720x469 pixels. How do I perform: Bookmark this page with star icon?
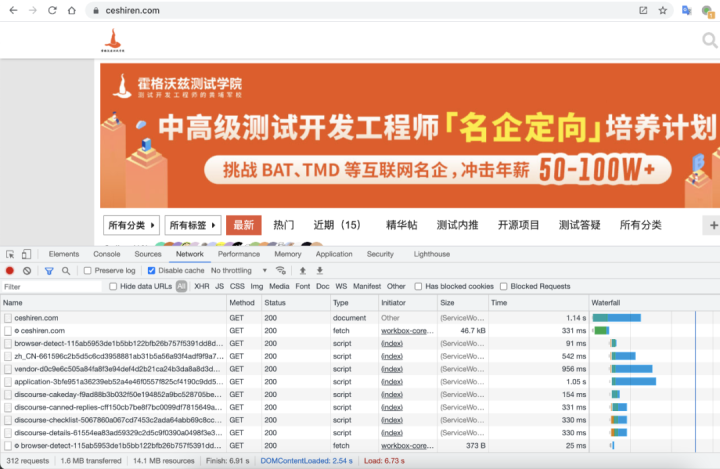pyautogui.click(x=663, y=10)
